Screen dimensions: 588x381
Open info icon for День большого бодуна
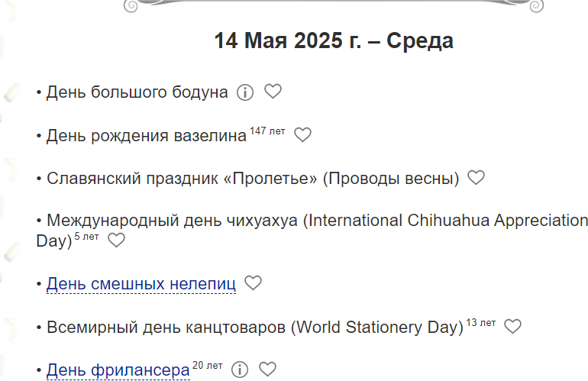tap(245, 92)
